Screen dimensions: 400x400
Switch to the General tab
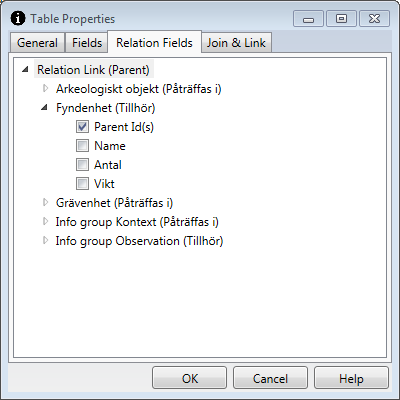pos(37,43)
